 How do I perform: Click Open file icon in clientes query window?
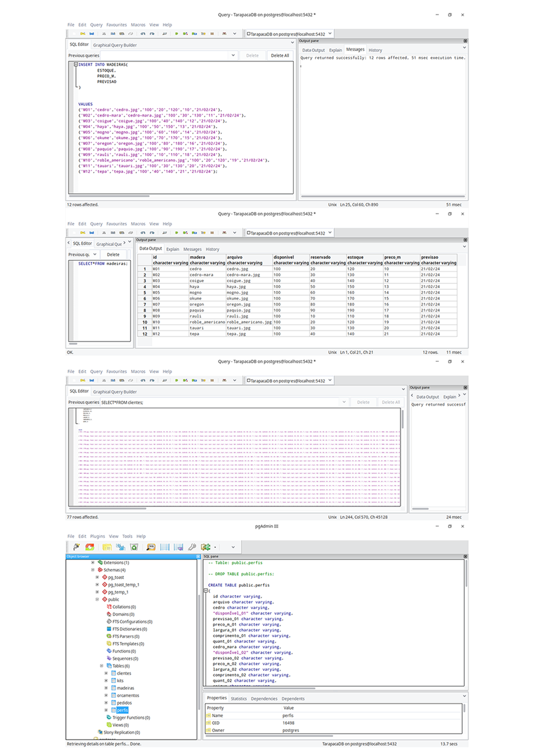[82, 380]
